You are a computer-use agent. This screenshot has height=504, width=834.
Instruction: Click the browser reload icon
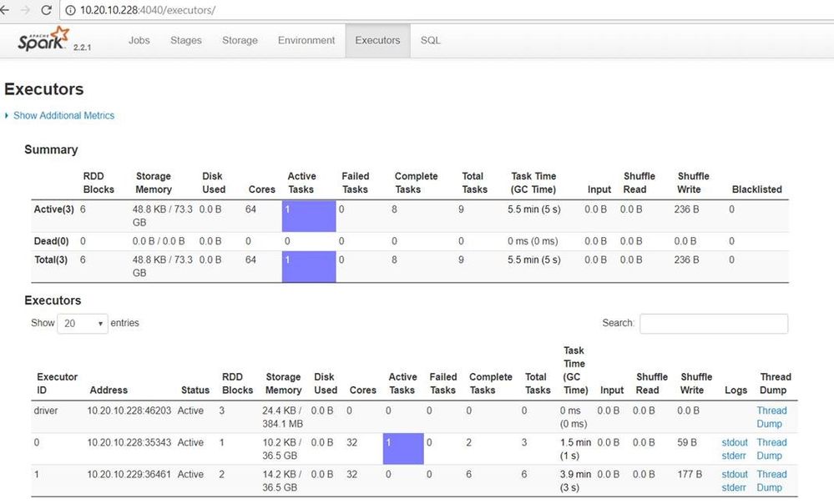coord(47,10)
